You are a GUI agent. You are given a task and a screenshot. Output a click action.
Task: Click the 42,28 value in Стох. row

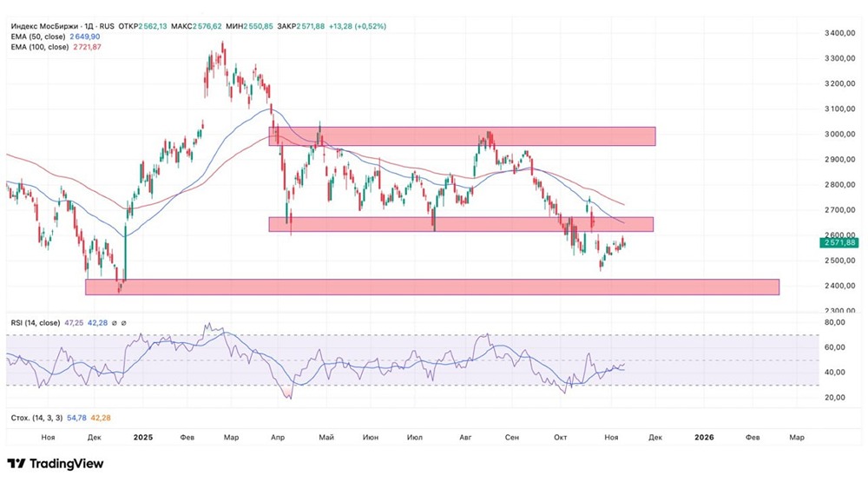click(x=101, y=418)
